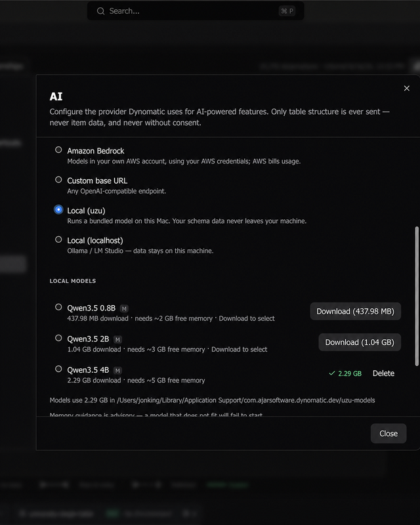Click the M badge next to Qwen3.5 2B
The image size is (420, 525).
[117, 339]
